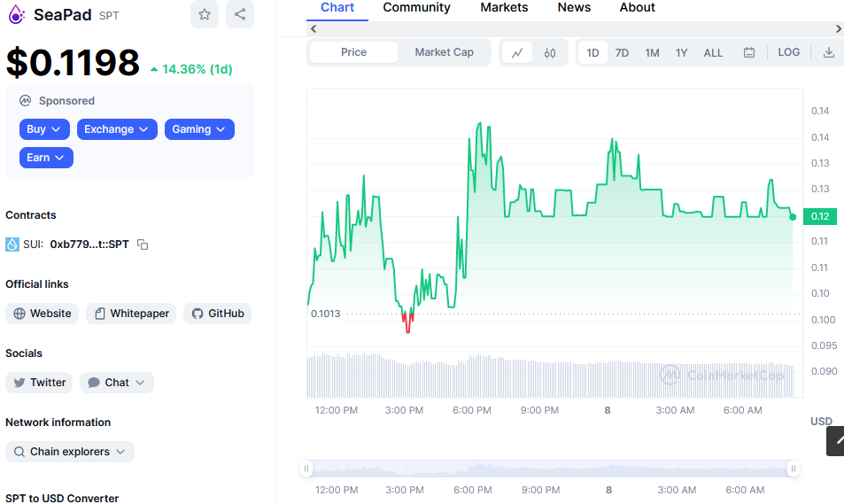This screenshot has height=504, width=844.
Task: Open the Whitepaper link
Action: click(x=131, y=314)
